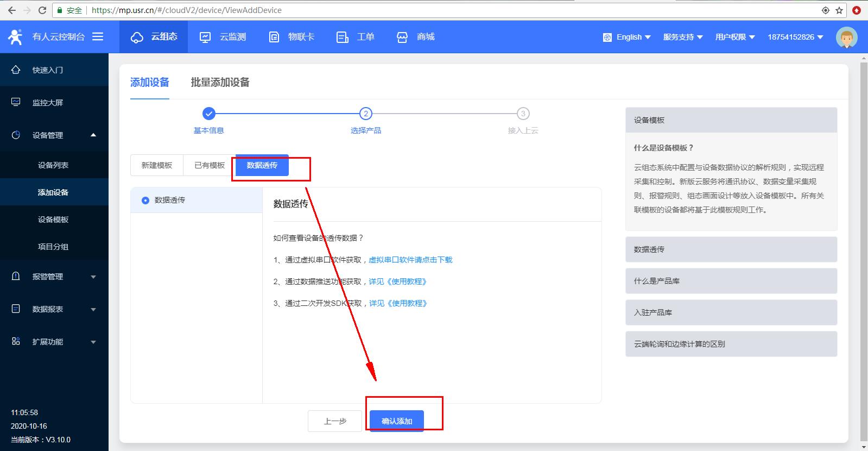868x451 pixels.
Task: Click the 虚拟串口软件请点击下载 link
Action: tap(410, 260)
